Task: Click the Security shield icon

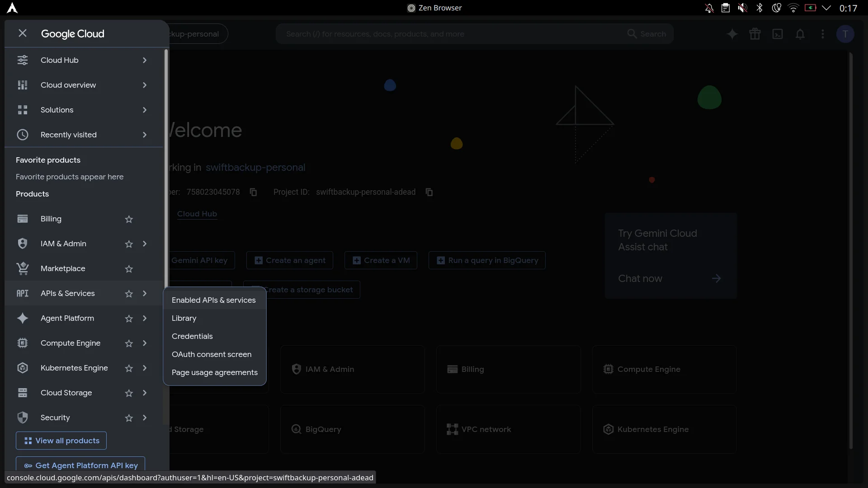Action: coord(23,418)
